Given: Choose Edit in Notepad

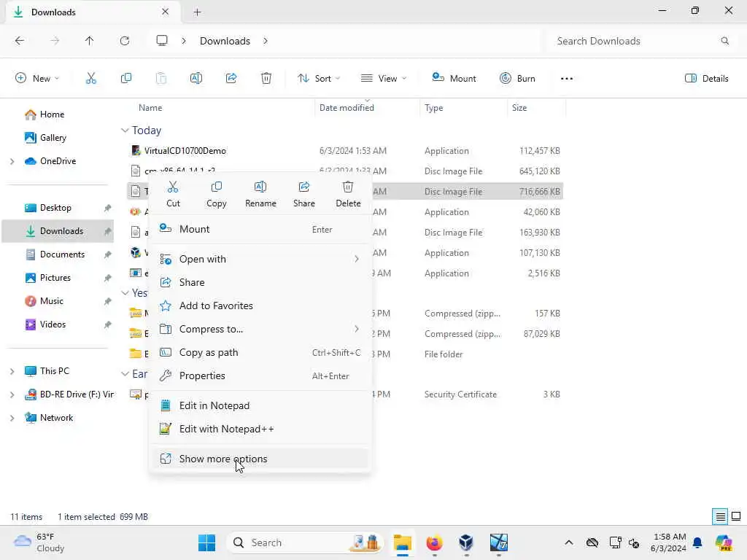Looking at the screenshot, I should point(260,405).
